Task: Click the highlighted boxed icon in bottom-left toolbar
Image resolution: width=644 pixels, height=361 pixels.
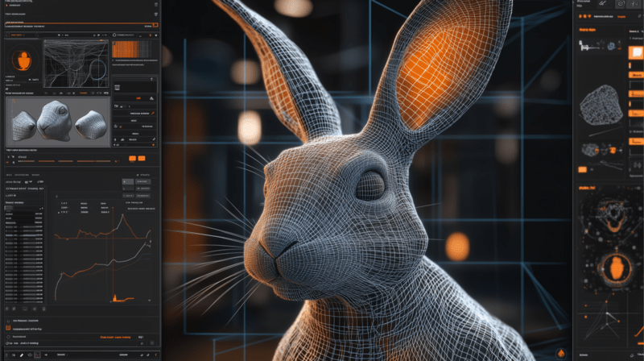Action: tap(37, 355)
